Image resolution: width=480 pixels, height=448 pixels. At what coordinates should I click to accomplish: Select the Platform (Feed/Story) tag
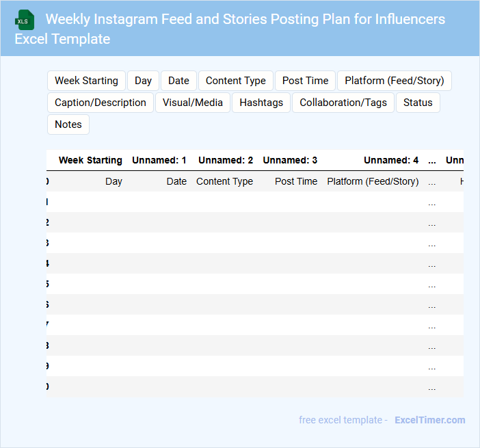tap(394, 81)
